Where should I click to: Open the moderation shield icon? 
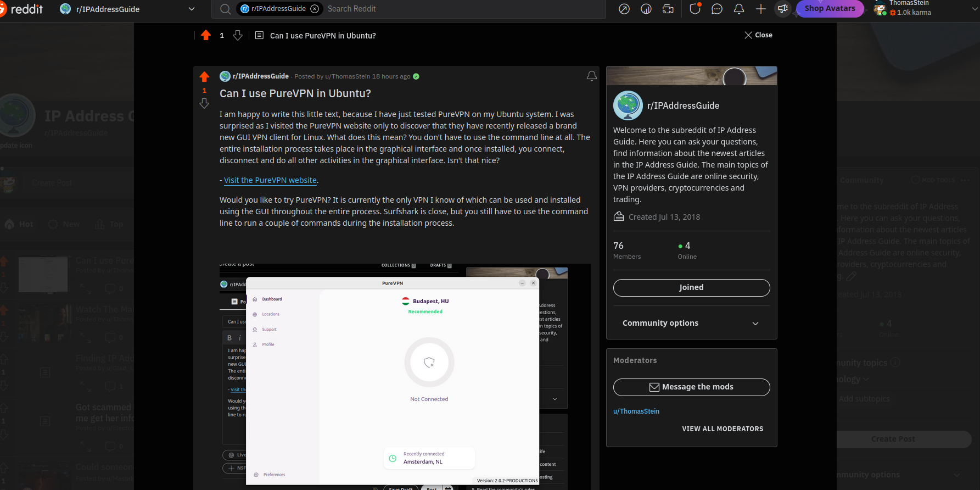point(695,9)
